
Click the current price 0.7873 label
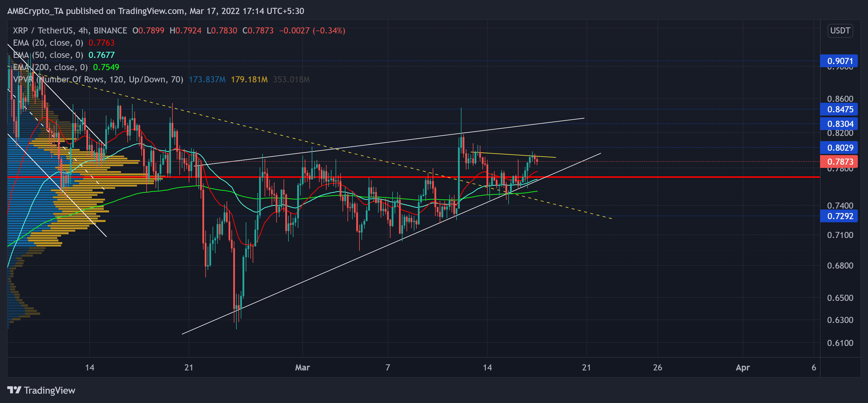coord(839,161)
